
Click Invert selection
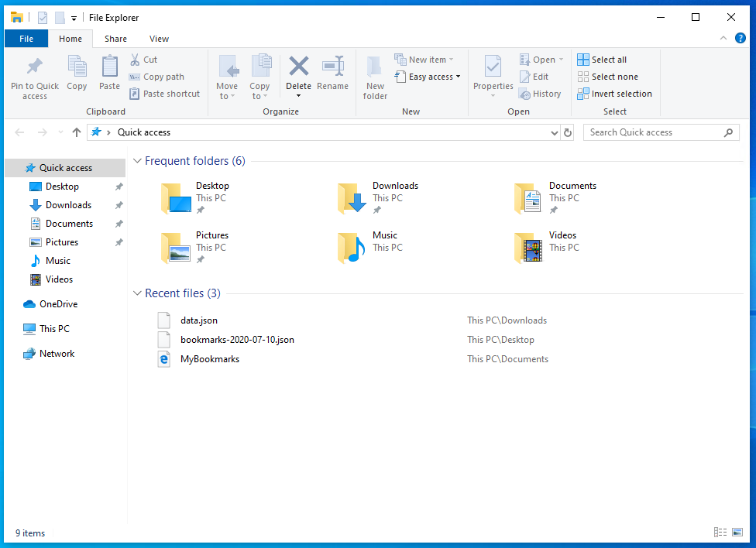[x=615, y=94]
